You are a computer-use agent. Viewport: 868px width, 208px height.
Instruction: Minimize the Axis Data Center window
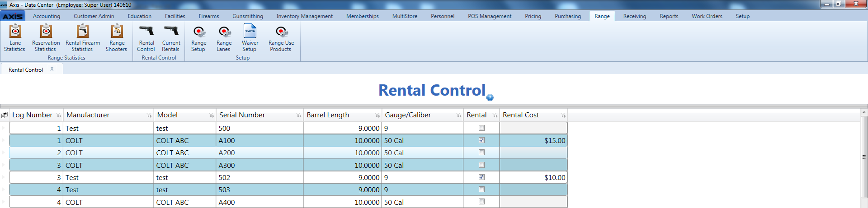click(826, 4)
